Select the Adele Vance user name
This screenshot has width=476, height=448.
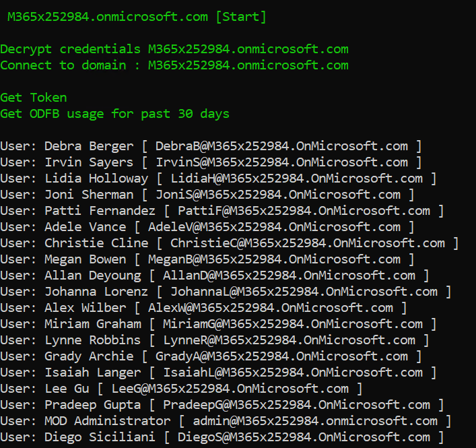[x=85, y=227]
